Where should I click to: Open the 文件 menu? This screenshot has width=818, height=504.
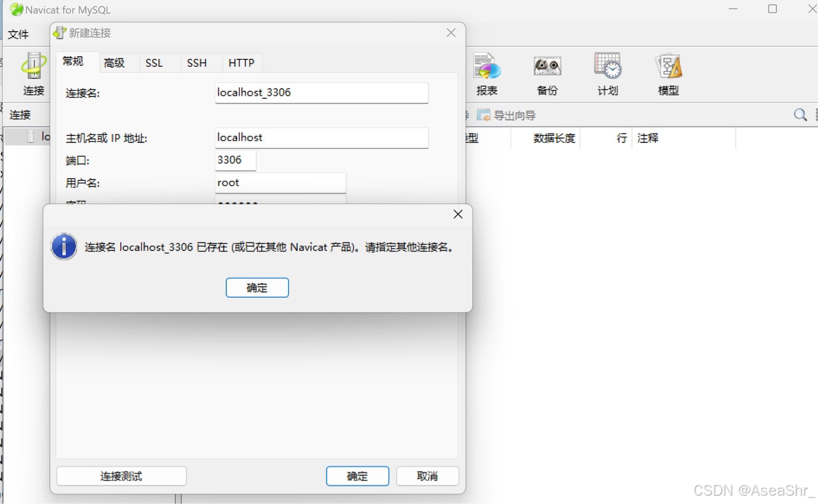19,34
